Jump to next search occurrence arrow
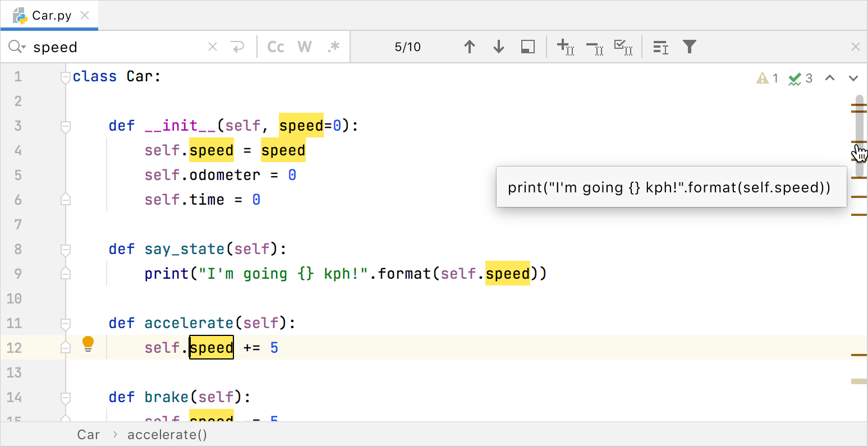Screen dimensions: 868x447 (x=498, y=47)
